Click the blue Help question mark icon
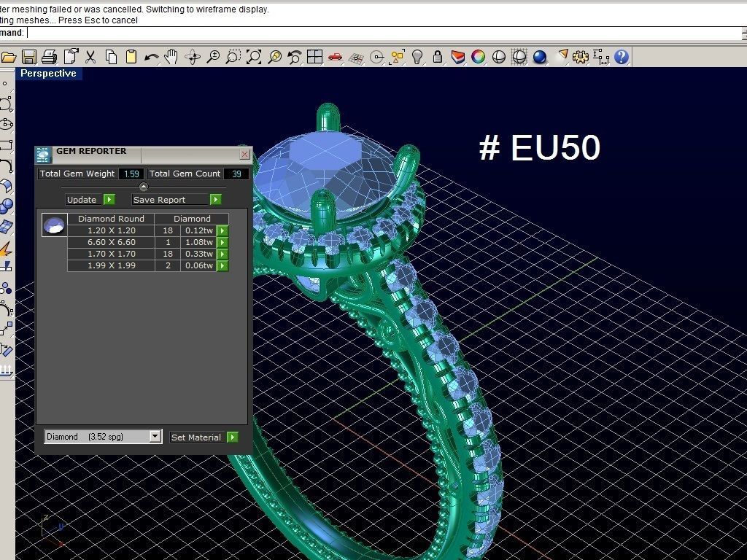This screenshot has width=747, height=560. tap(622, 57)
